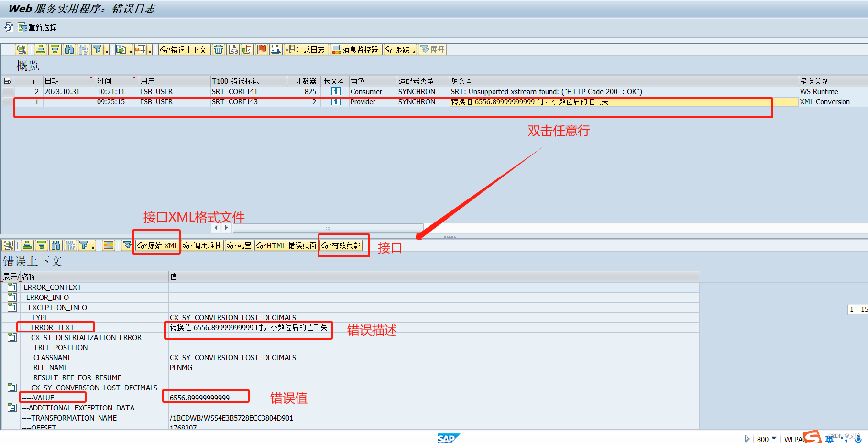Click the red XML display icon

click(x=276, y=49)
